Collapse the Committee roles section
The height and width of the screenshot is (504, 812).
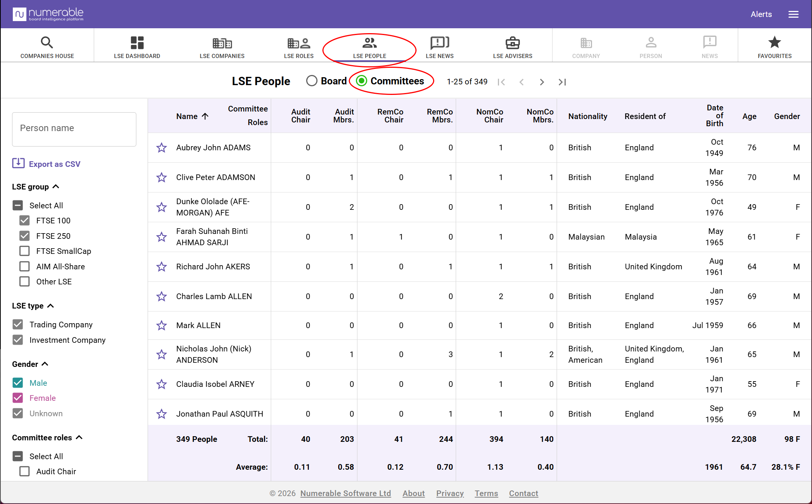click(x=79, y=437)
